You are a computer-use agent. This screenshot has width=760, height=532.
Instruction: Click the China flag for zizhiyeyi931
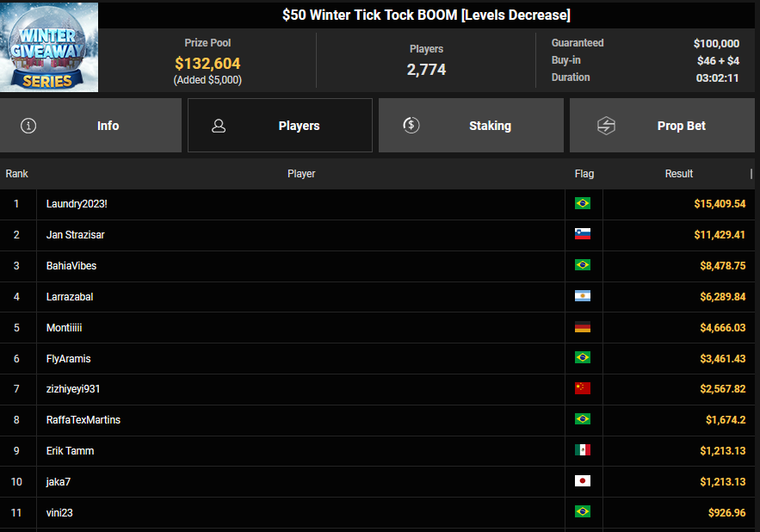point(583,389)
